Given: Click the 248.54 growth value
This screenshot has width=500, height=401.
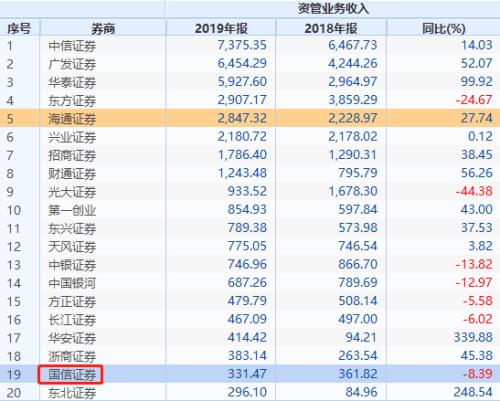Looking at the screenshot, I should click(473, 392).
